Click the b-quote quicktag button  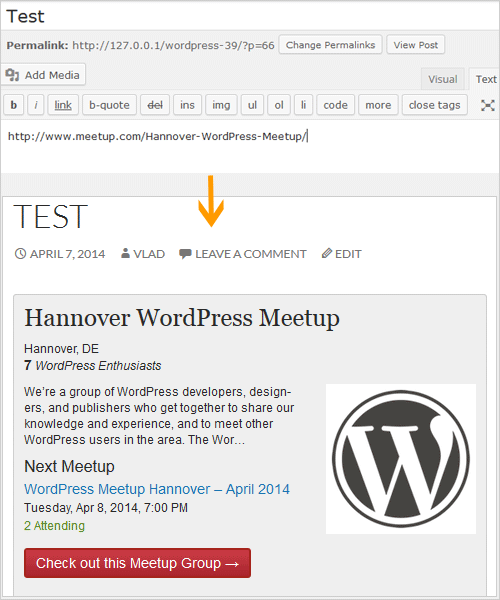(109, 105)
